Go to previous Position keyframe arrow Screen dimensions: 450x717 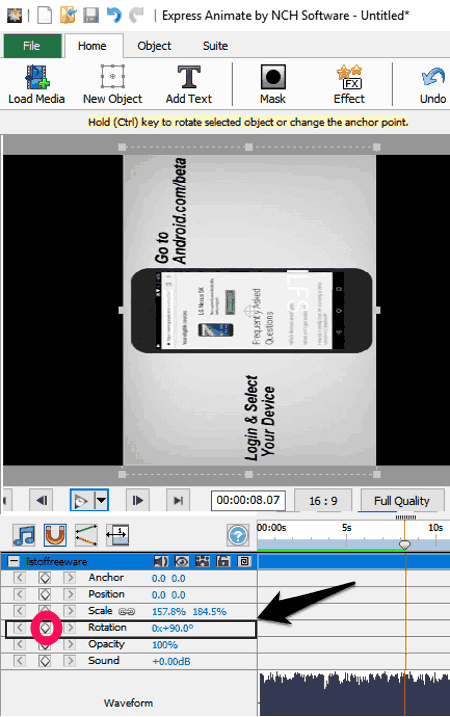click(x=20, y=594)
